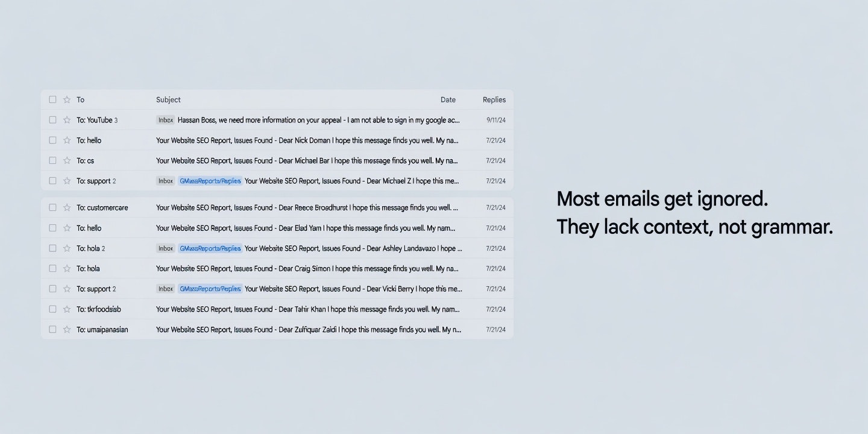
Task: Click the Inbox label on the Vicki Berry email
Action: [166, 289]
